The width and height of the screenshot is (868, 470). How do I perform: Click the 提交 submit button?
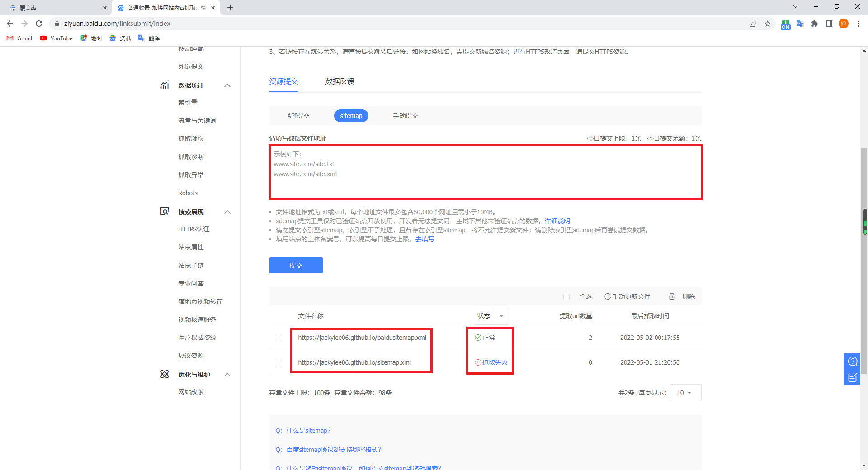(x=296, y=265)
